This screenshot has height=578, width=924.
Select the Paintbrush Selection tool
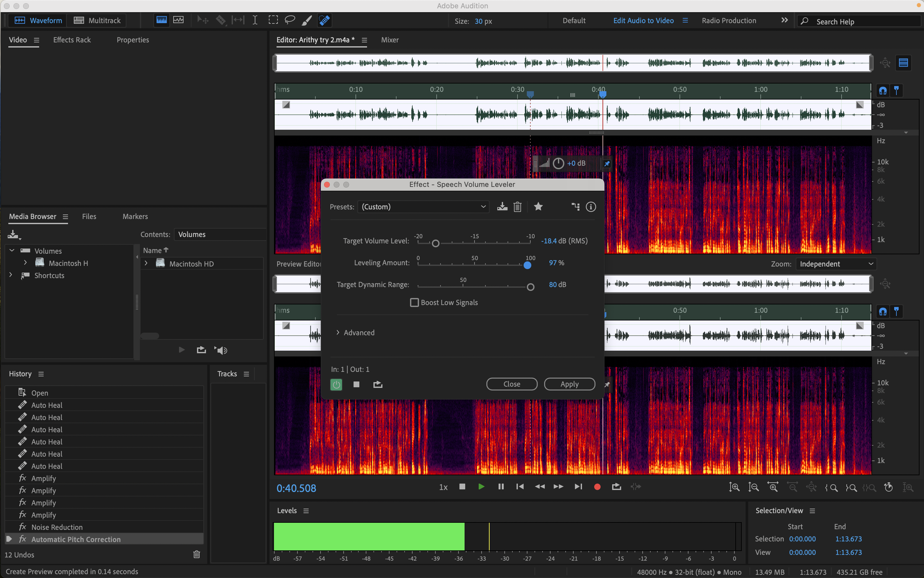[307, 20]
